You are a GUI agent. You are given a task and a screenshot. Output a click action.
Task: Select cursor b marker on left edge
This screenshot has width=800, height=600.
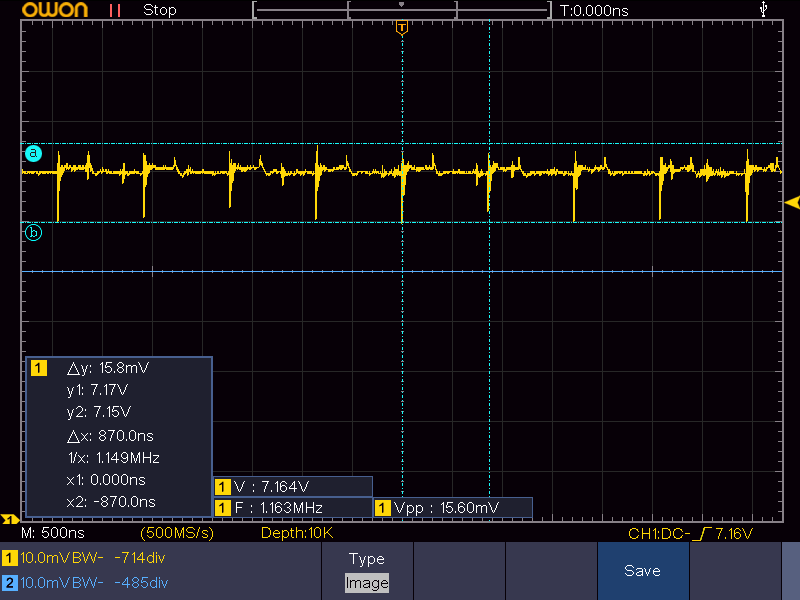[33, 232]
